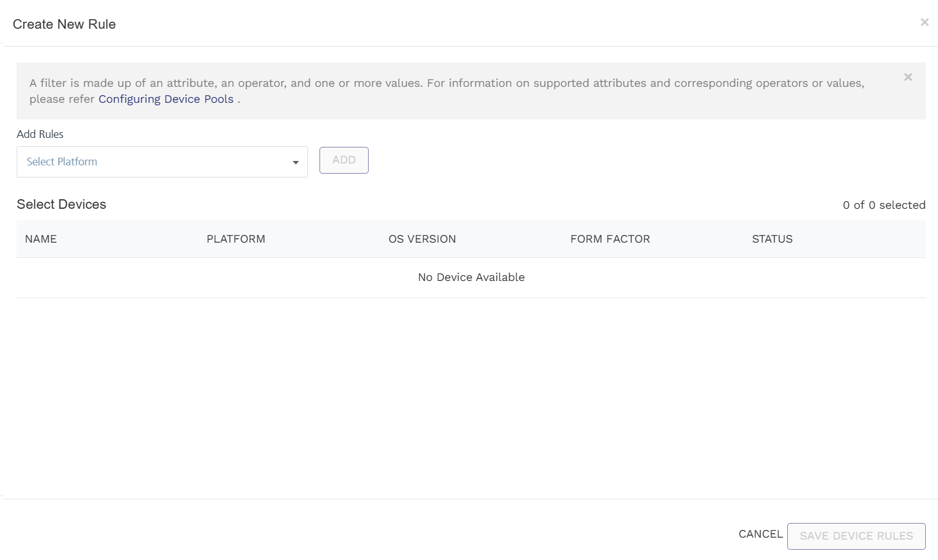Screen dimensions: 938x560
Task: Open the Select Platform combo box
Action: [x=153, y=162]
